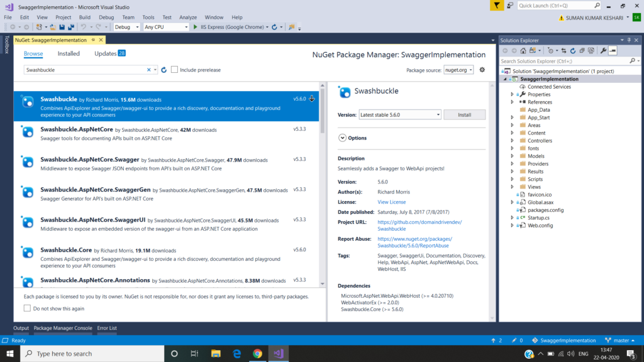Image resolution: width=644 pixels, height=362 pixels.
Task: Click download arrow on Swashbuckle v5.6.0
Action: click(312, 99)
